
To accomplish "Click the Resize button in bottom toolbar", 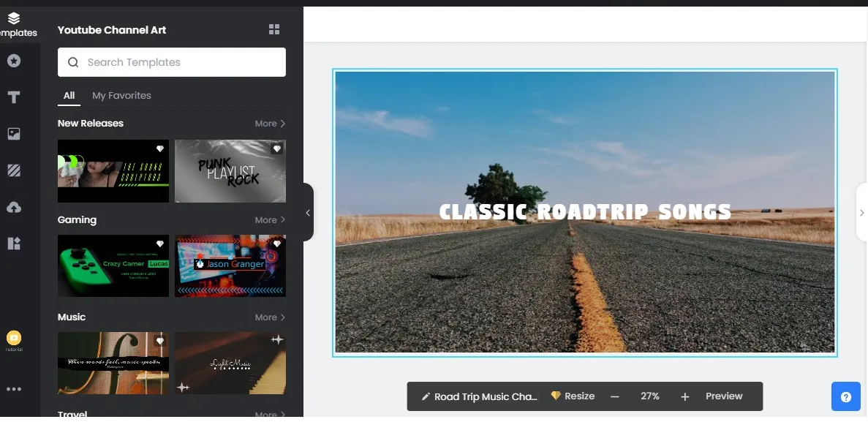I will tap(580, 396).
